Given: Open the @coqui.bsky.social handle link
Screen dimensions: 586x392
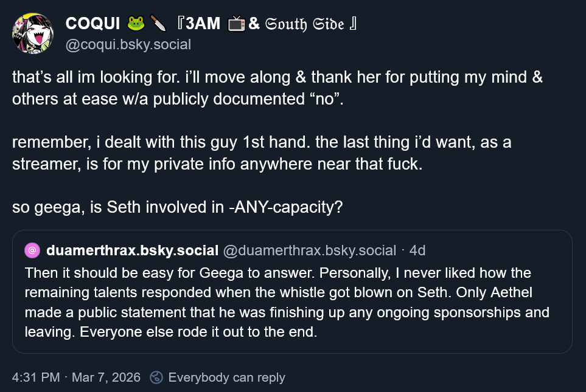Looking at the screenshot, I should click(x=128, y=44).
